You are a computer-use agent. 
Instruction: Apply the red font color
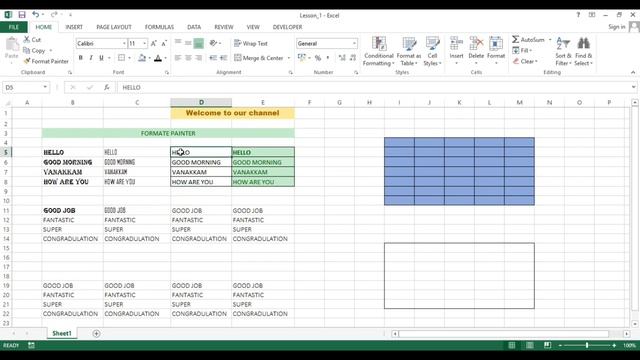coord(158,58)
